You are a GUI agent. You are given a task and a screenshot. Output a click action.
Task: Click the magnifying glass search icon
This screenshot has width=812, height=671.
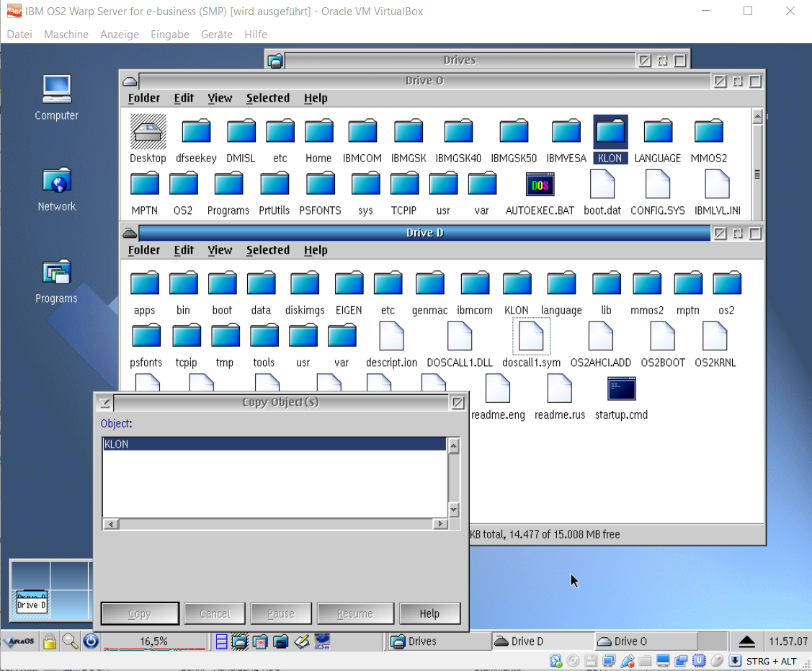click(x=70, y=641)
